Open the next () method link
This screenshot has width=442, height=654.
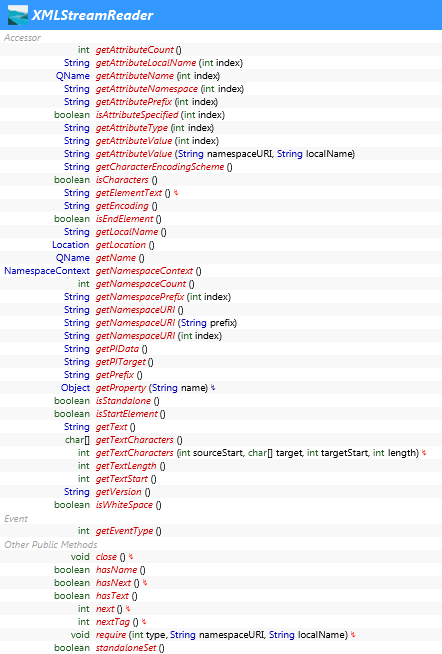click(x=105, y=609)
